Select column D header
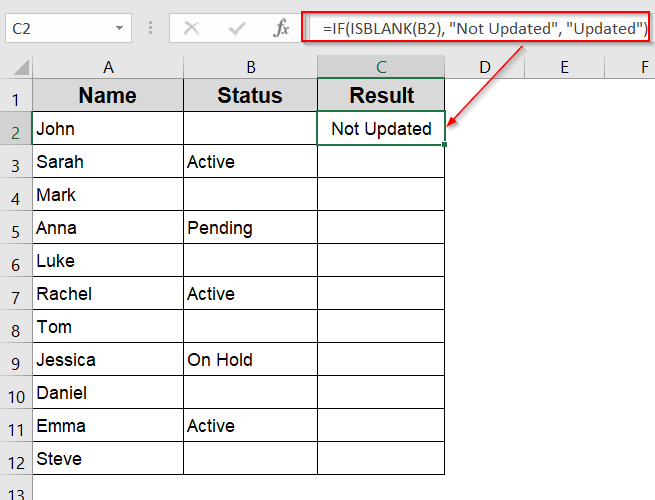 [485, 67]
